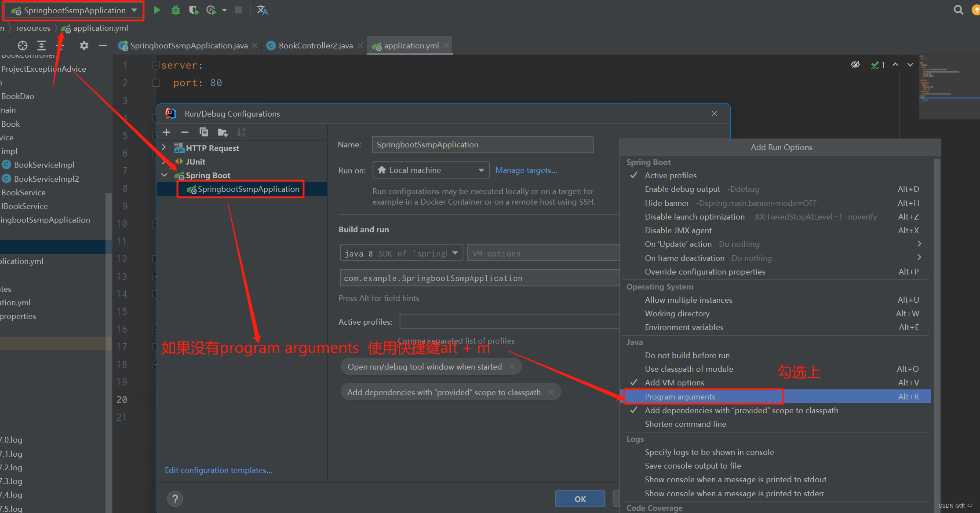The height and width of the screenshot is (513, 980).
Task: Click the Debug bug icon
Action: point(175,10)
